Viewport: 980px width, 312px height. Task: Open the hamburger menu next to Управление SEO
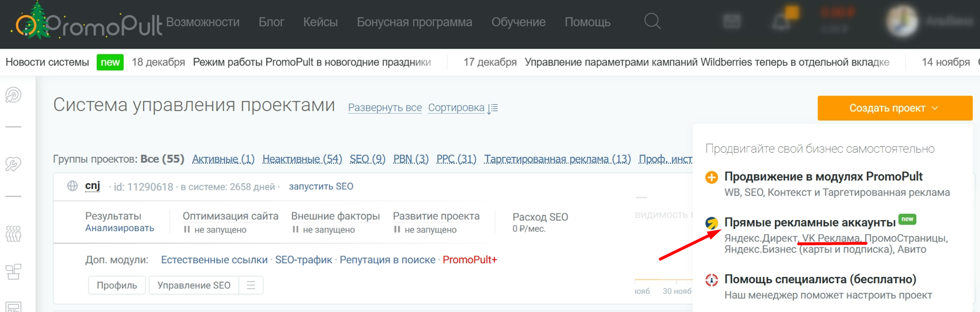click(251, 285)
